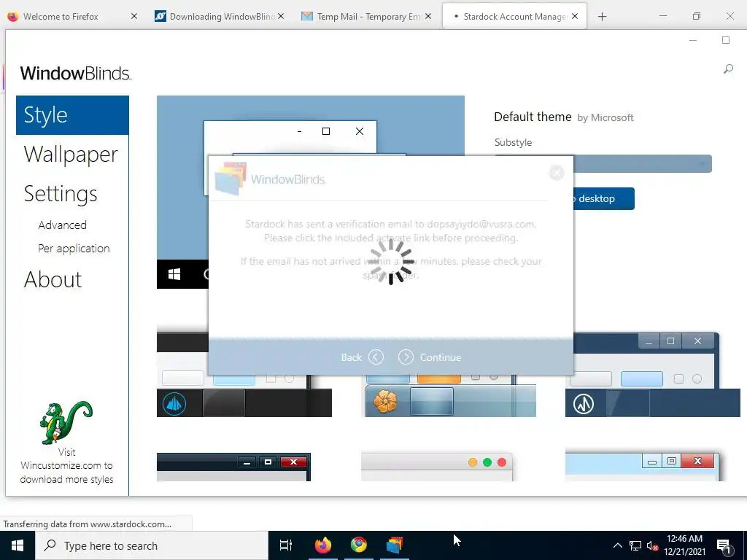Maximize the WindowBlinds app window
Screen dimensions: 747x560
726,40
